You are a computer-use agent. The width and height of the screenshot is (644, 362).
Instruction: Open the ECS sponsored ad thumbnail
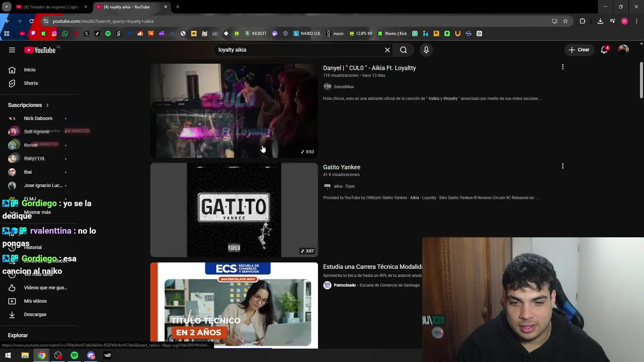tap(234, 305)
